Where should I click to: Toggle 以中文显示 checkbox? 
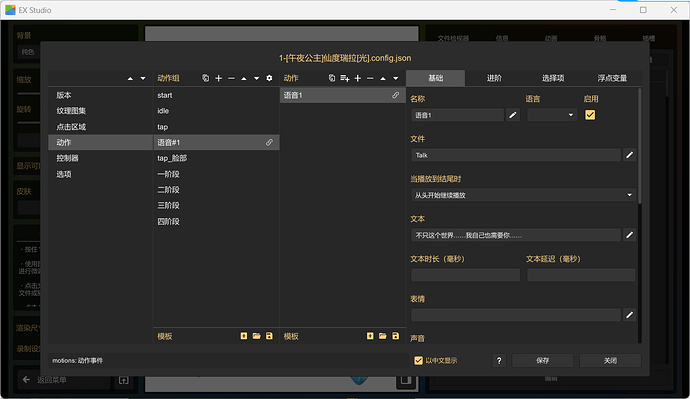418,360
